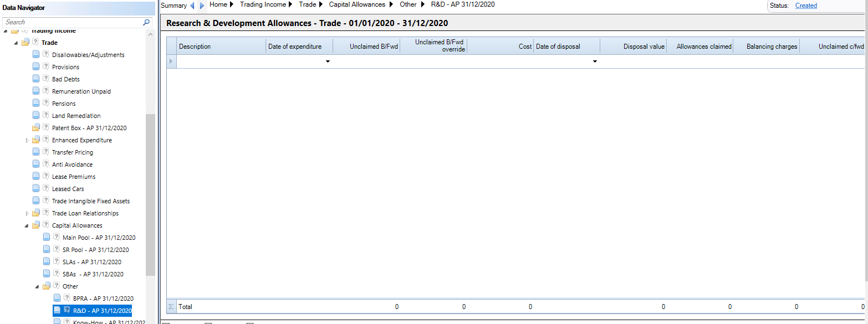Click the folder icon beside Other
868x324 pixels.
(x=47, y=286)
